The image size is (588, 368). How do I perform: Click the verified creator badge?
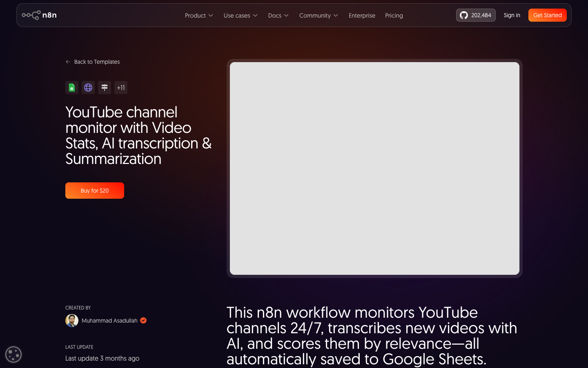click(x=143, y=321)
